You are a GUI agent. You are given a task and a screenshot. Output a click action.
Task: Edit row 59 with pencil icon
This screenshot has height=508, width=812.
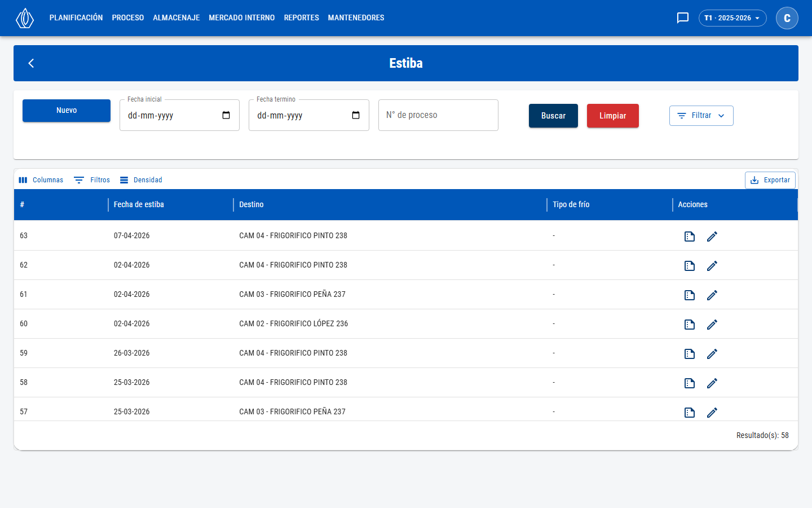pos(712,354)
